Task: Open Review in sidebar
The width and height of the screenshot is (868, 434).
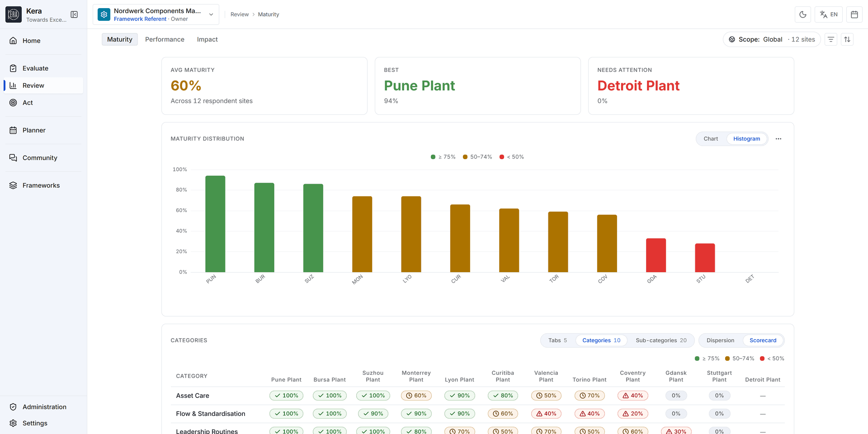Action: (43, 85)
